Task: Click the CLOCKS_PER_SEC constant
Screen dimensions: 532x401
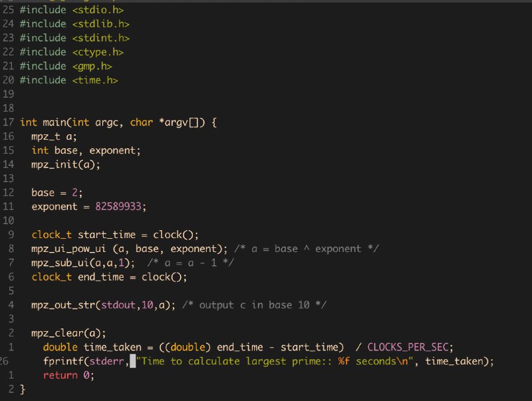Action: (408, 347)
